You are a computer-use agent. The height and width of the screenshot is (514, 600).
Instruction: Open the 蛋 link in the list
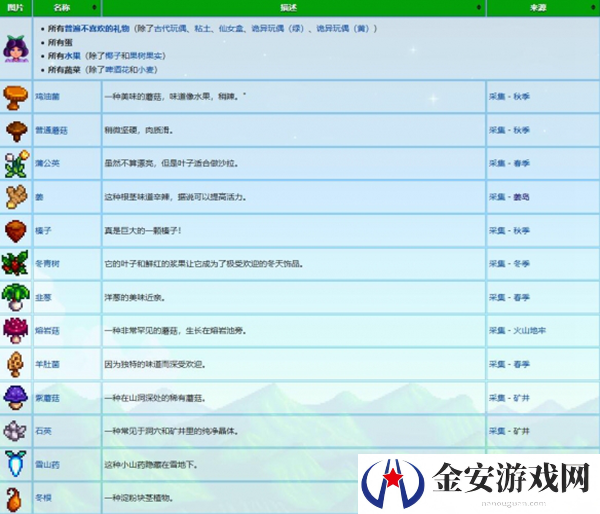(68, 42)
